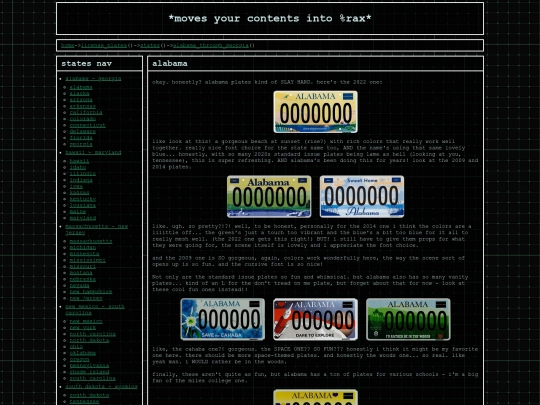Select the 'states nav' sidebar heading
540x405 pixels.
[x=86, y=63]
